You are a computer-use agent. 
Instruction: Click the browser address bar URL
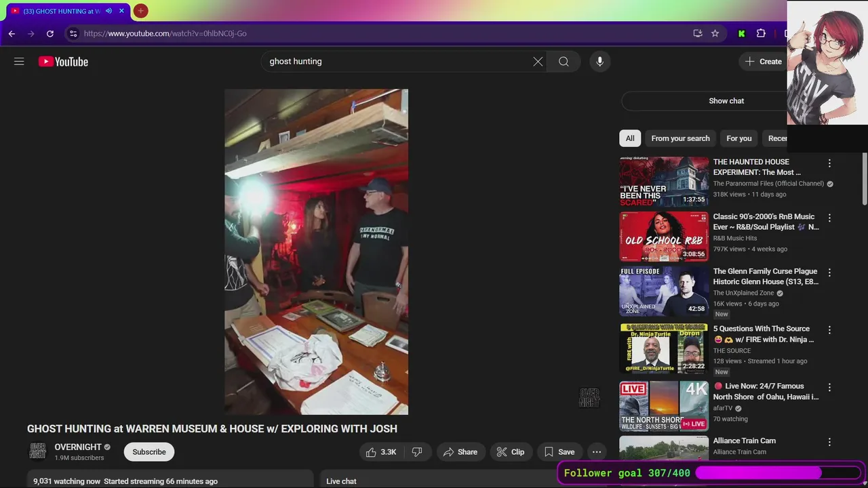165,33
